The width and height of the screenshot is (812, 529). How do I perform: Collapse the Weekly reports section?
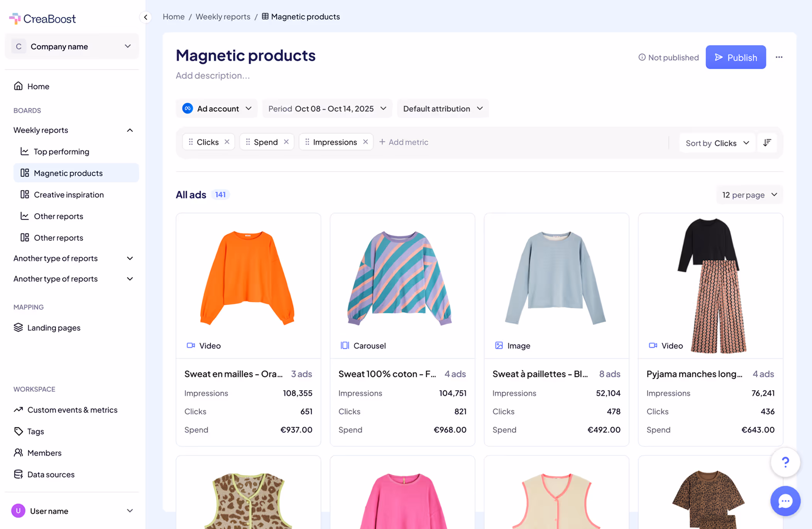(x=130, y=130)
